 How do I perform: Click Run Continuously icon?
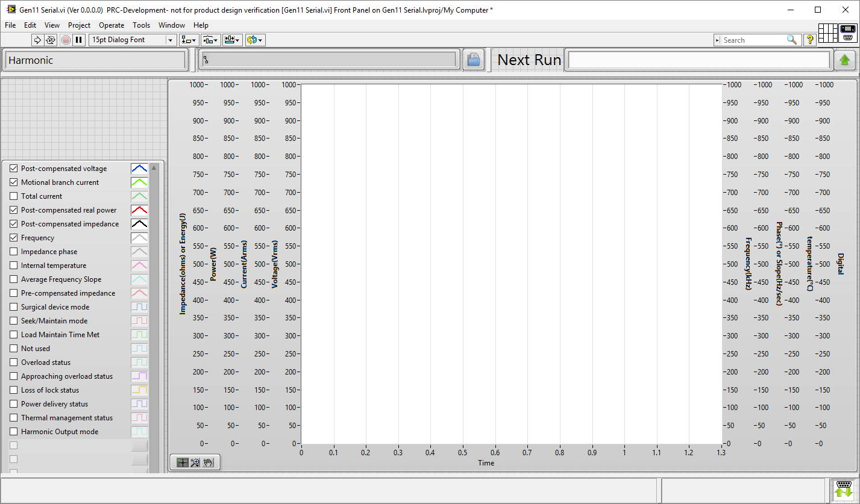click(51, 40)
